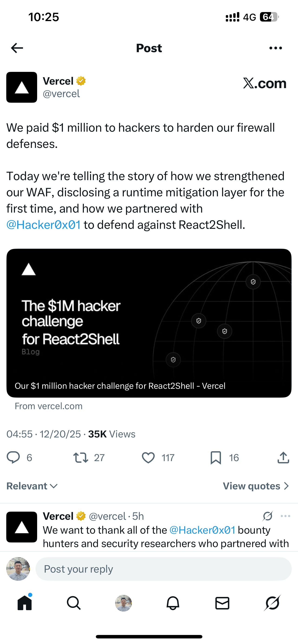The height and width of the screenshot is (644, 298).
Task: Open Vercel profile avatar in post header
Action: click(22, 87)
